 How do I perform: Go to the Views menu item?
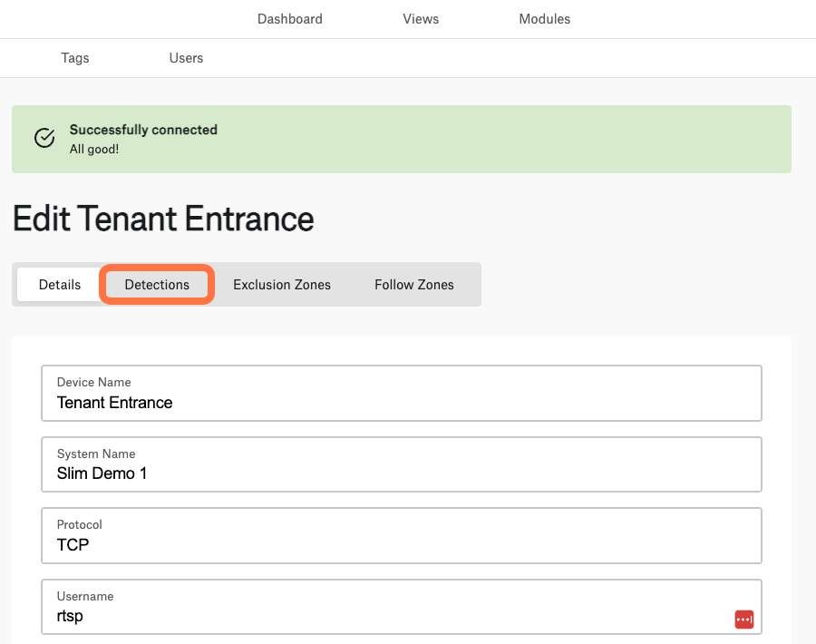(421, 19)
